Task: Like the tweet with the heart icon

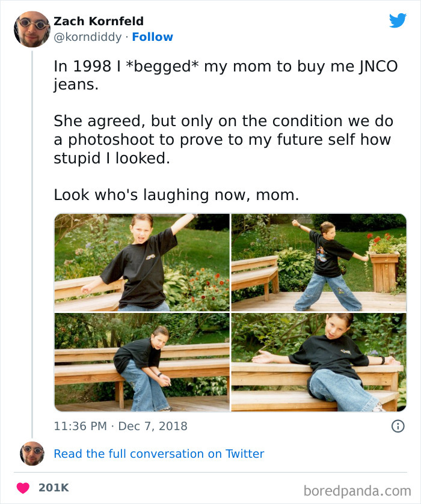Action: 23,487
